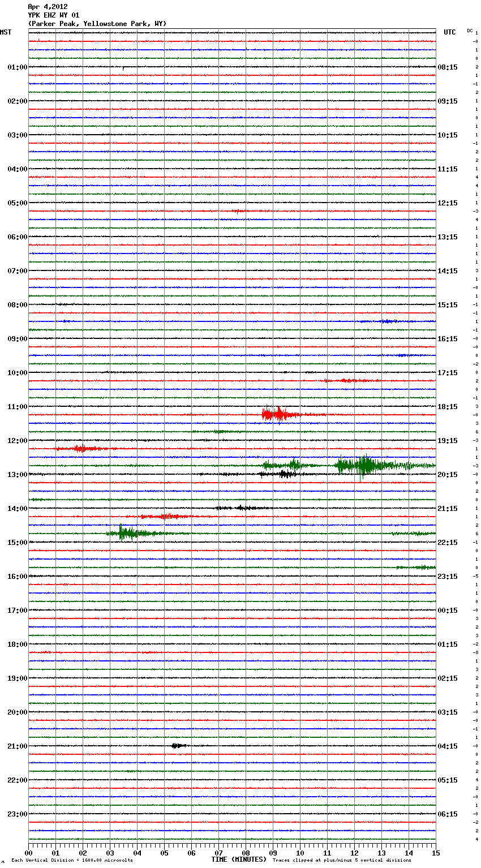Screen dimensions: 481x868
Task: Select the 02:00 MST time label
Action: (x=18, y=101)
